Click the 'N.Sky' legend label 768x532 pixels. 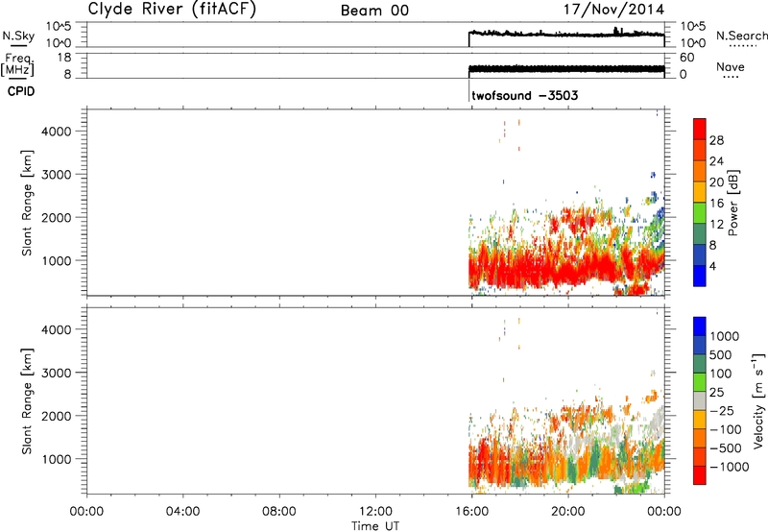(18, 36)
